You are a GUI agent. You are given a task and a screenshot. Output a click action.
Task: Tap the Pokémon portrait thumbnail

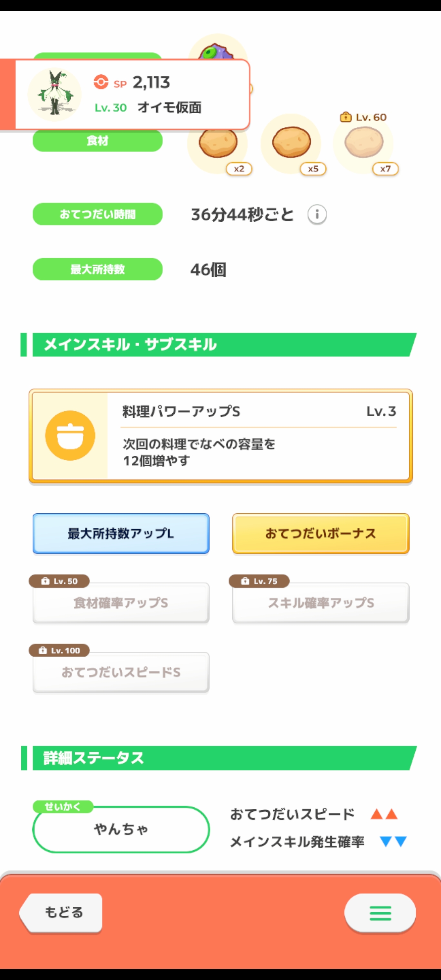55,94
